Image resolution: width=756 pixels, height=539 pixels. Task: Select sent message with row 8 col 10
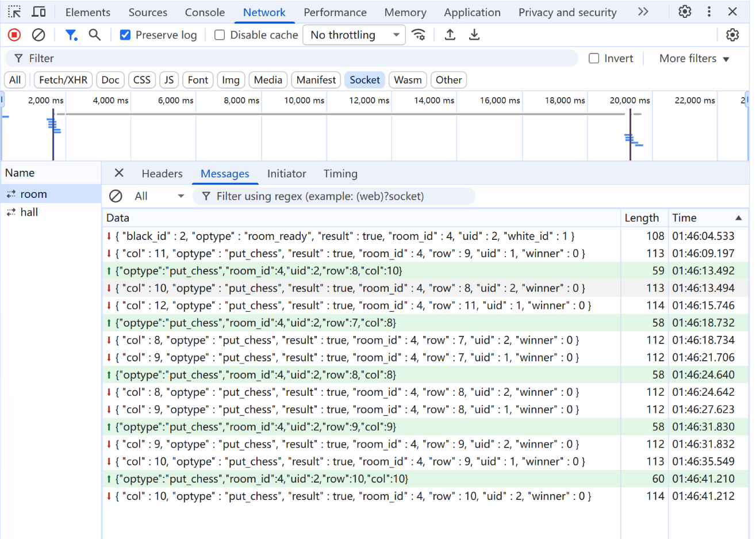point(425,270)
